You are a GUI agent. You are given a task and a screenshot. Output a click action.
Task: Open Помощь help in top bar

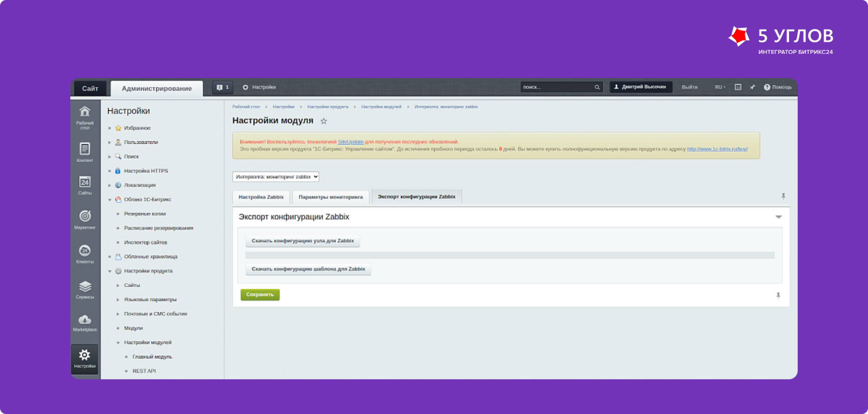pyautogui.click(x=778, y=87)
